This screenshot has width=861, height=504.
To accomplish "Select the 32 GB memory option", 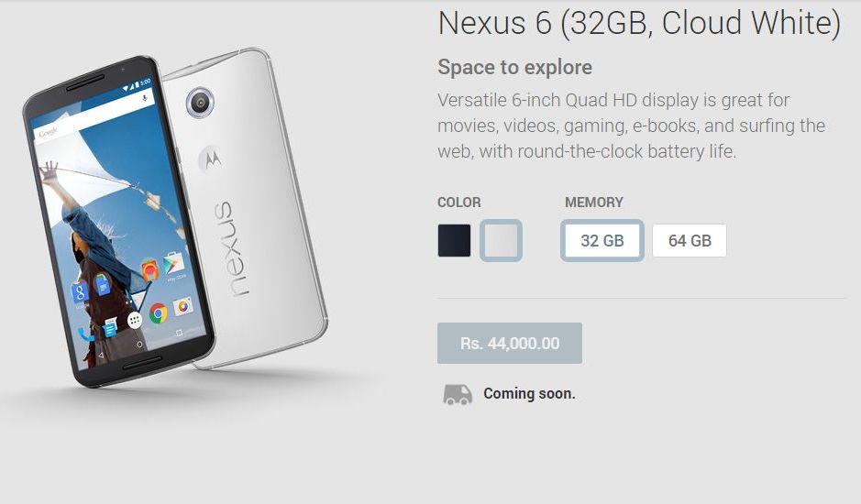I will click(602, 240).
